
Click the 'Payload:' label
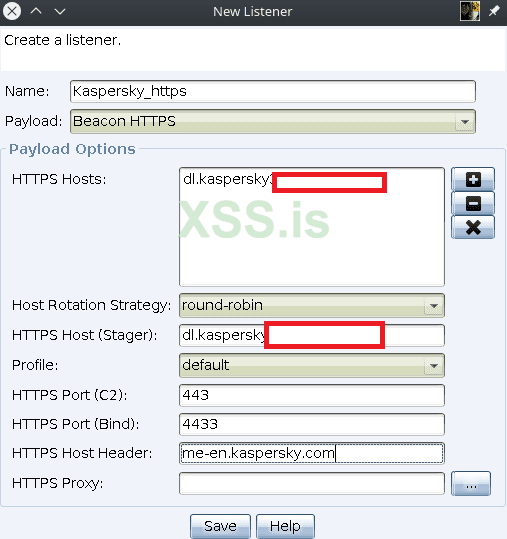point(33,121)
